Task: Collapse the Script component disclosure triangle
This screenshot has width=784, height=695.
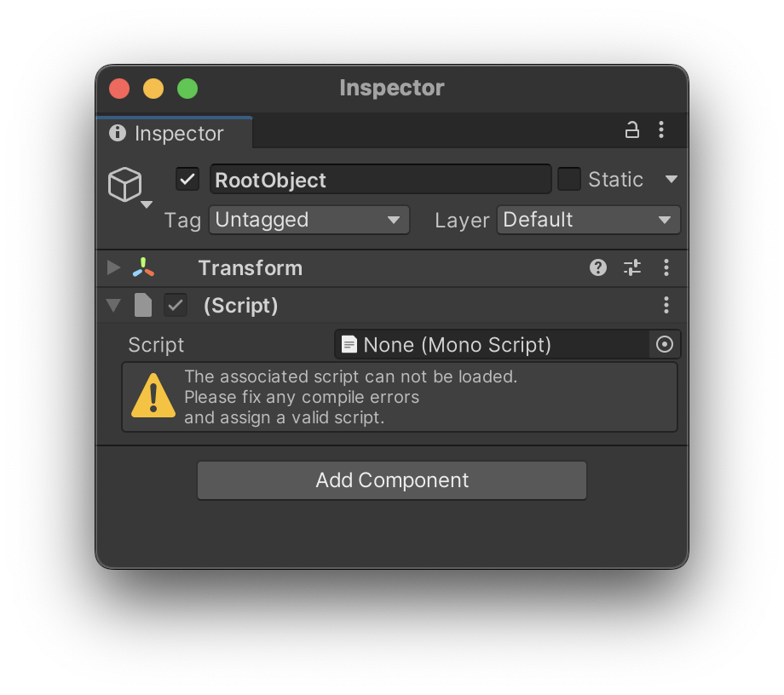Action: click(x=112, y=305)
